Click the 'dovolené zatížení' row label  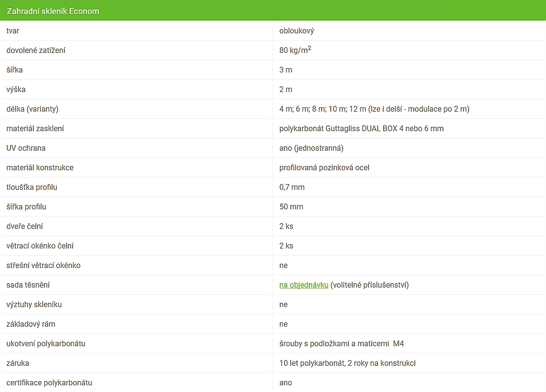tap(36, 51)
